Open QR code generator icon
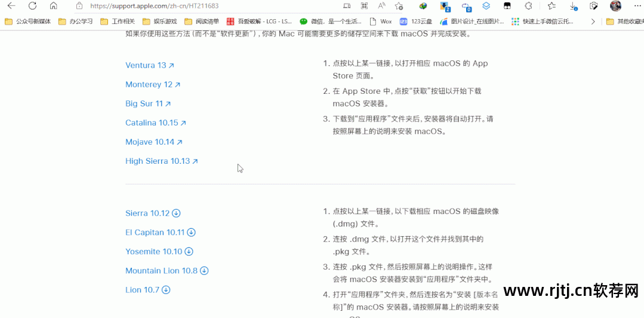Viewport: 644px width, 318px height. click(x=364, y=6)
